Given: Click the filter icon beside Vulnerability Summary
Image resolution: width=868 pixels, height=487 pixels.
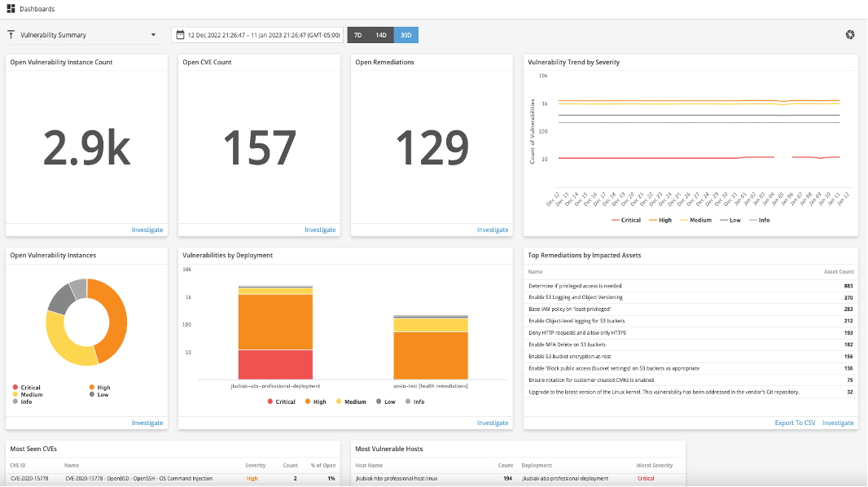Looking at the screenshot, I should [11, 35].
